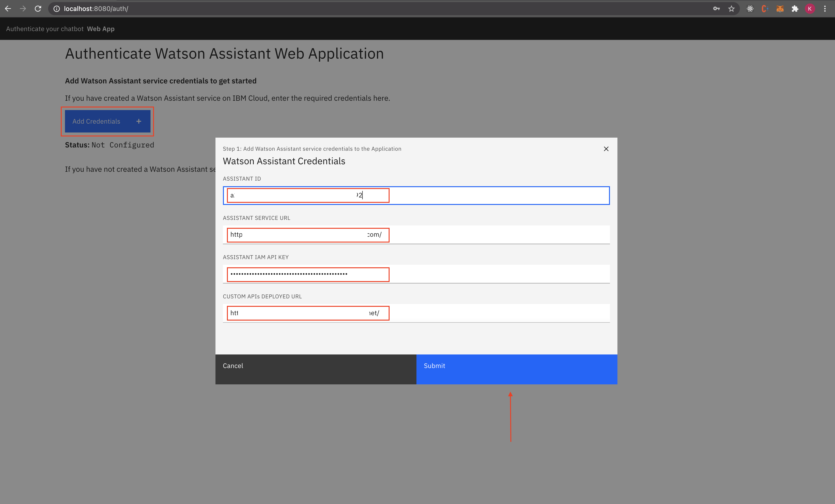This screenshot has height=504, width=835.
Task: Click the Submit button
Action: tap(516, 369)
